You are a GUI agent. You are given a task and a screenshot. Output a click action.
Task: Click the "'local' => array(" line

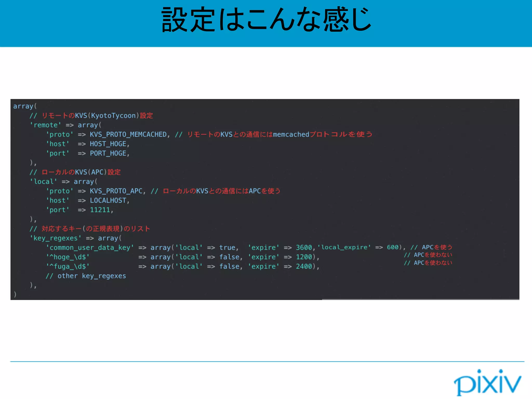pyautogui.click(x=63, y=182)
